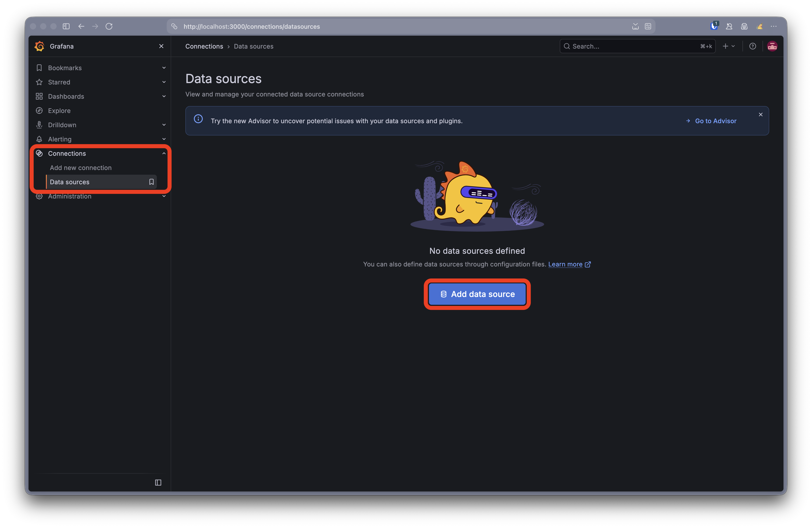Image resolution: width=812 pixels, height=528 pixels.
Task: Click the Drilldown icon in sidebar
Action: point(39,125)
